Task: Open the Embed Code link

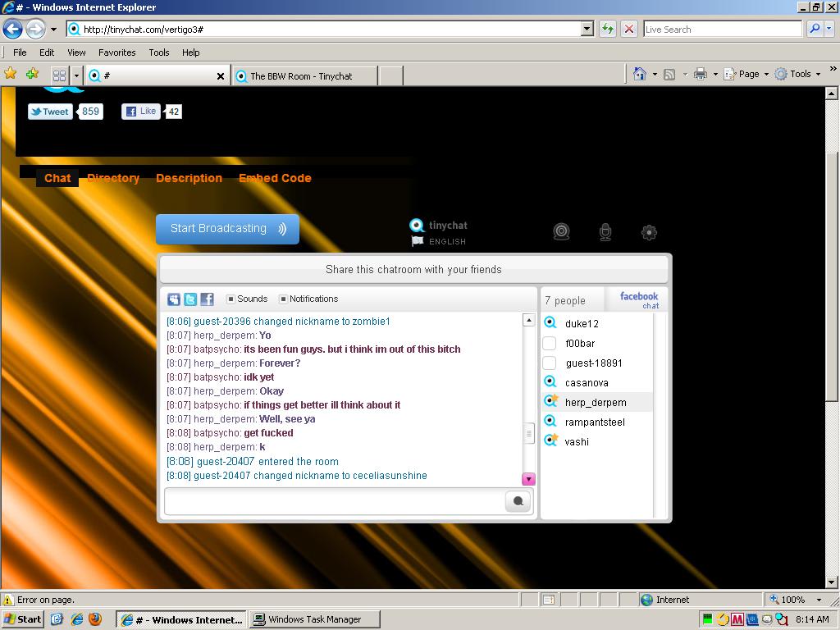Action: point(275,178)
